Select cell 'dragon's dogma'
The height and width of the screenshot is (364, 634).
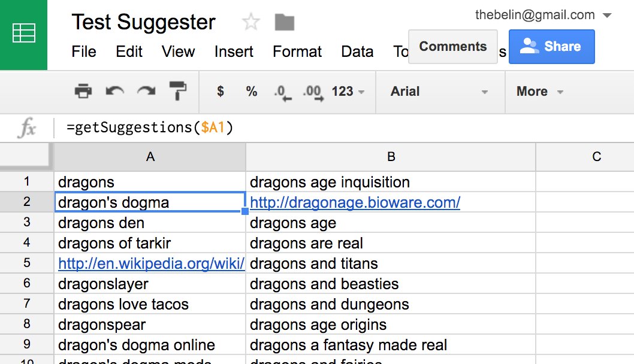coord(150,202)
